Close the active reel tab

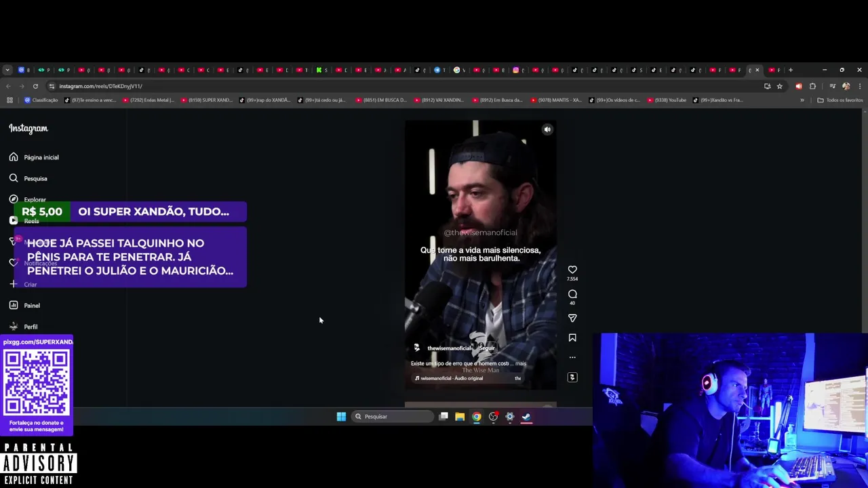point(757,70)
